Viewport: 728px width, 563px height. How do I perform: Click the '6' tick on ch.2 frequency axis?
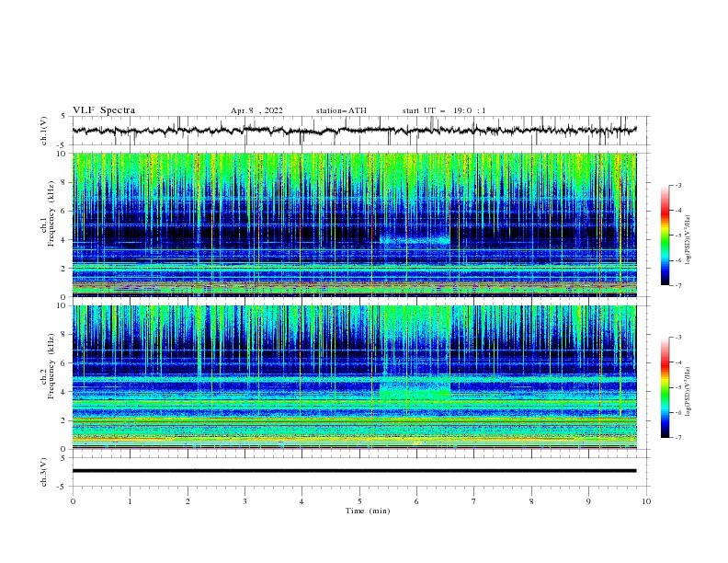[x=64, y=363]
